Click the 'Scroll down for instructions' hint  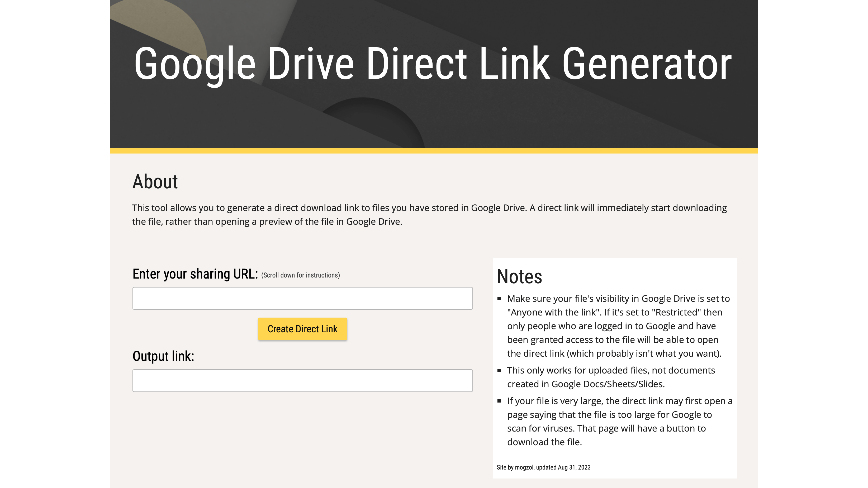pyautogui.click(x=300, y=275)
